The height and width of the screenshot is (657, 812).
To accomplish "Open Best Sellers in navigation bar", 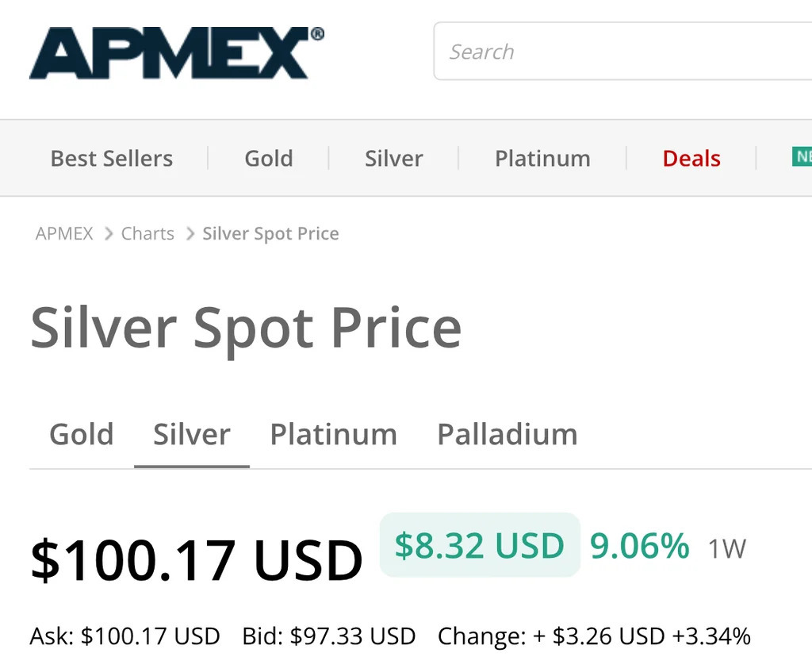I will tap(112, 159).
